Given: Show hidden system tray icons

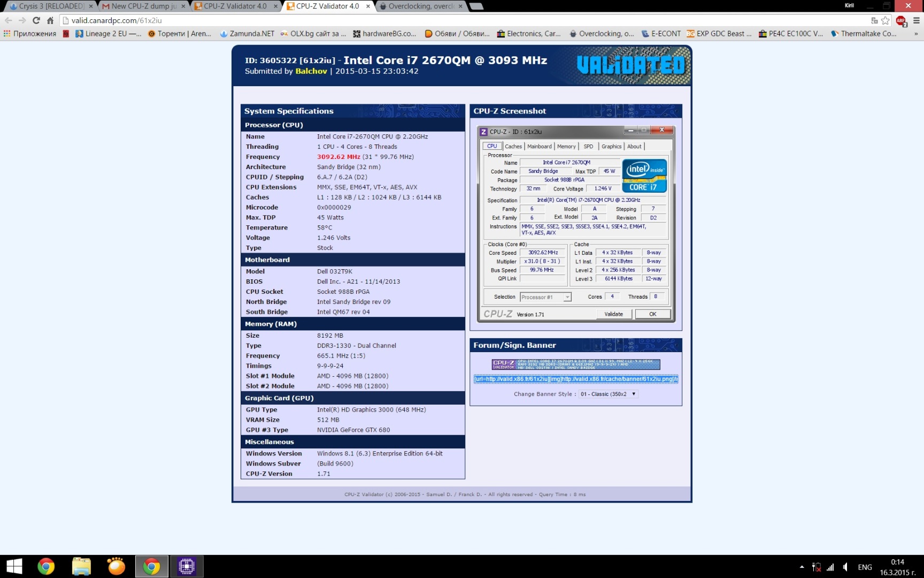Looking at the screenshot, I should [802, 567].
